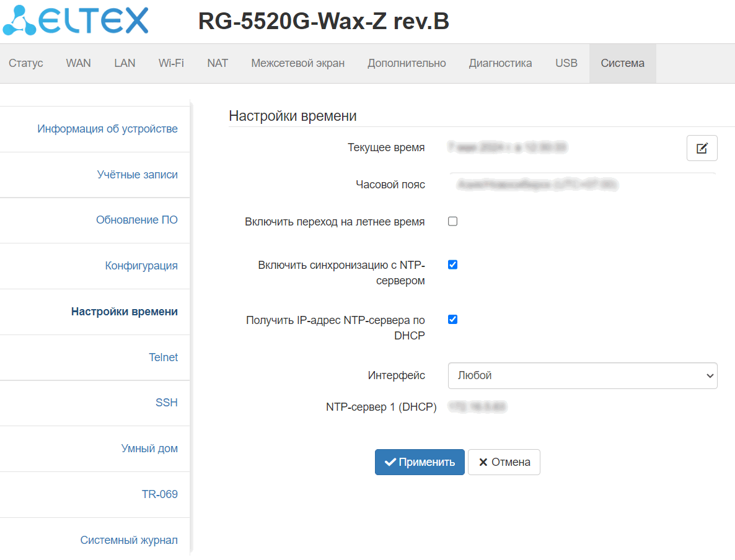
Task: Switch to the USB tab
Action: 566,63
